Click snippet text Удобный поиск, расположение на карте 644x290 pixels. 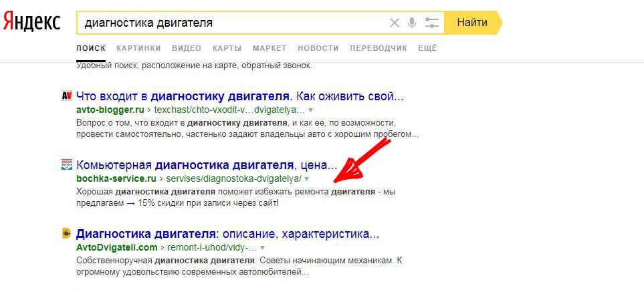[x=194, y=65]
